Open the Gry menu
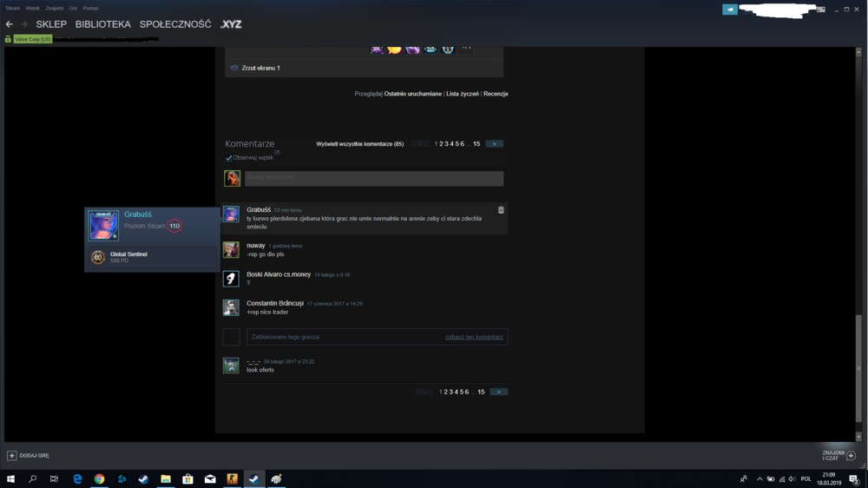Screen dimensions: 868x488 tap(73, 9)
